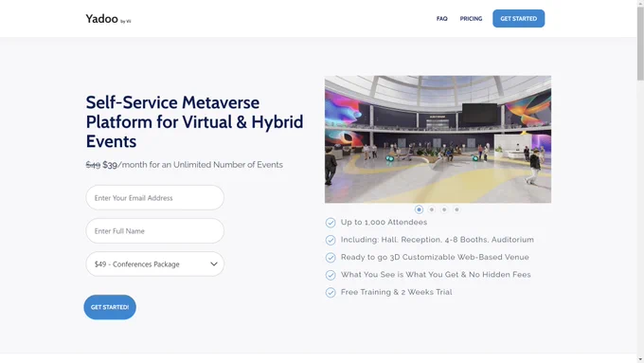Go to the PRICING menu item
Screen dimensions: 644x363
pos(471,19)
